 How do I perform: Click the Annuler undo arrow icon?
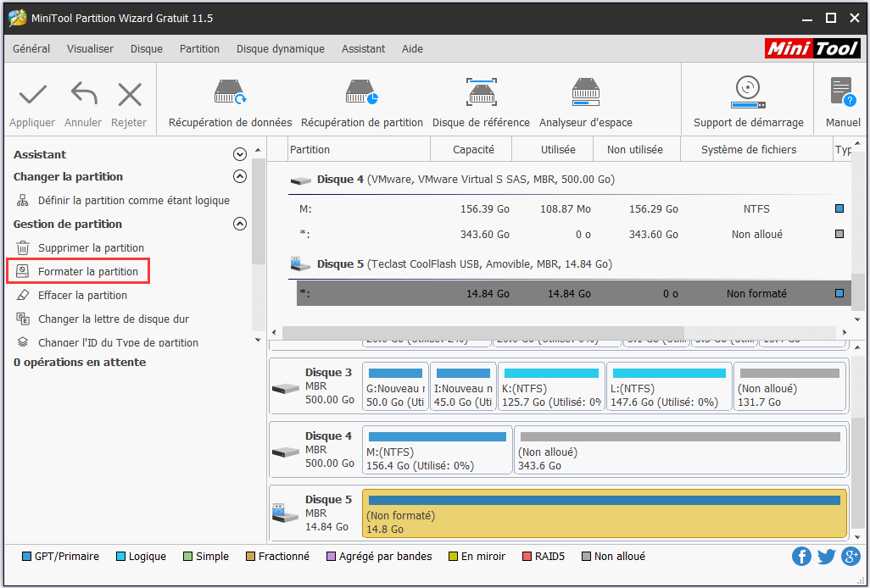(x=84, y=95)
